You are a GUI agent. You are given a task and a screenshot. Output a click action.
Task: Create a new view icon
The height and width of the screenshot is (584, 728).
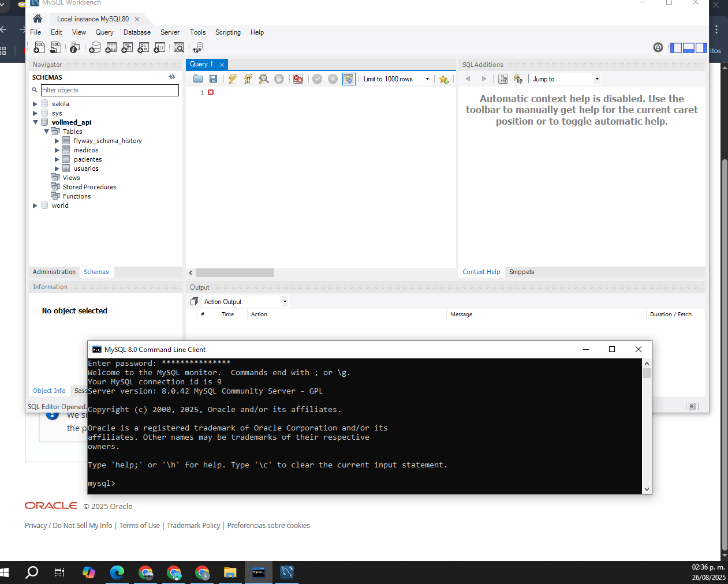pyautogui.click(x=127, y=47)
